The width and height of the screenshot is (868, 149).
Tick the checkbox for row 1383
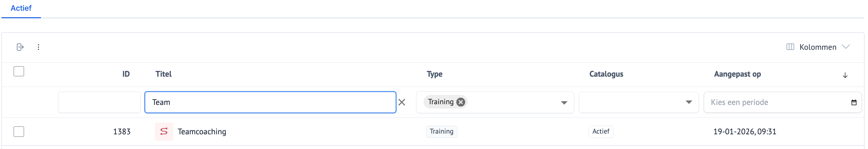[19, 131]
